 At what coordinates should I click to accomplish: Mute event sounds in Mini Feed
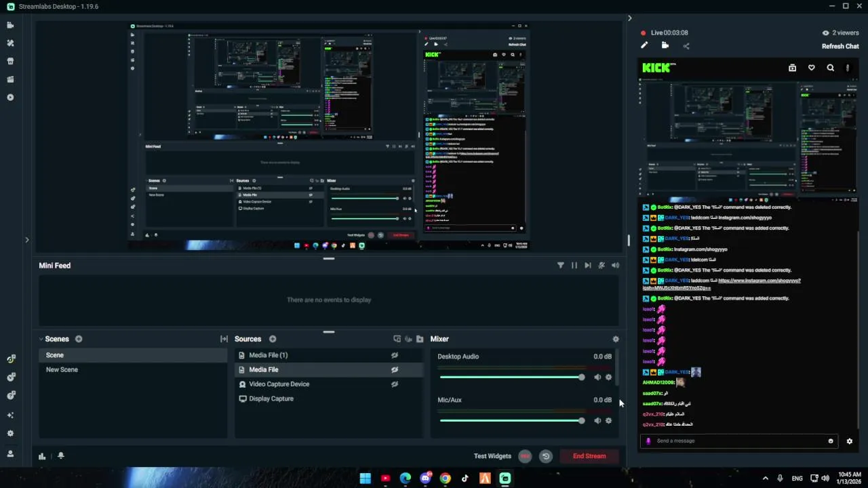(615, 266)
